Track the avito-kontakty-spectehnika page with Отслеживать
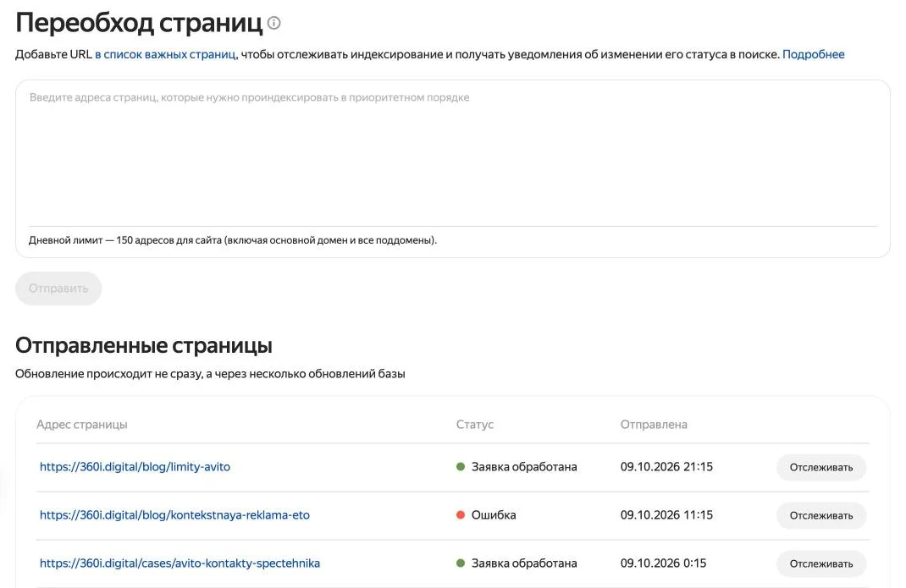This screenshot has height=588, width=906. pos(821,563)
